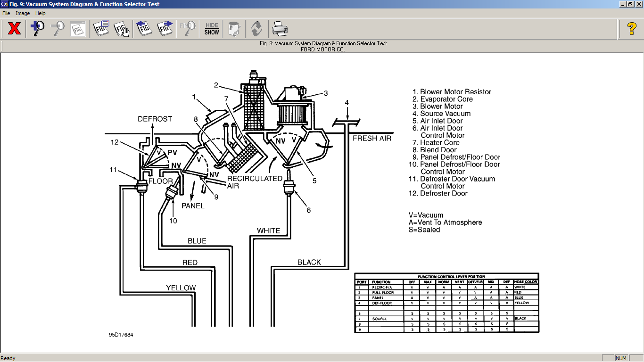The image size is (644, 362).
Task: Select the zoom out magnifier tool
Action: click(58, 29)
